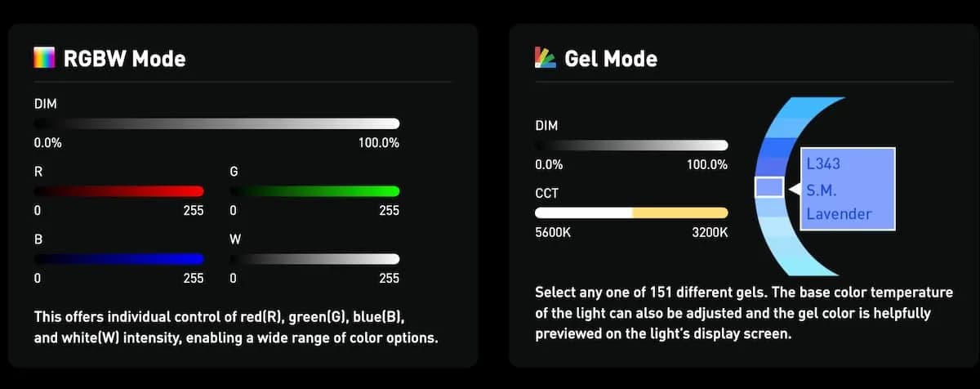This screenshot has width=980, height=389.
Task: Click the green G channel slider
Action: [x=315, y=191]
